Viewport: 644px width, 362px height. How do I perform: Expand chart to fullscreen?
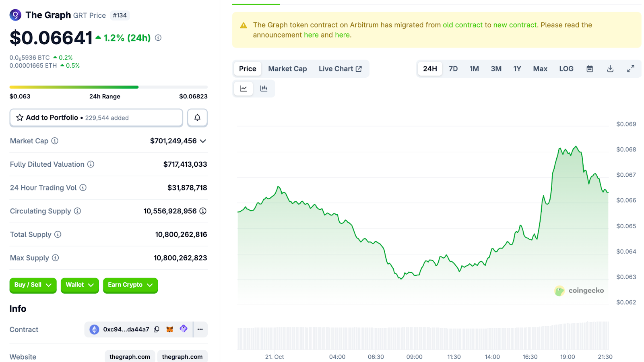point(631,69)
